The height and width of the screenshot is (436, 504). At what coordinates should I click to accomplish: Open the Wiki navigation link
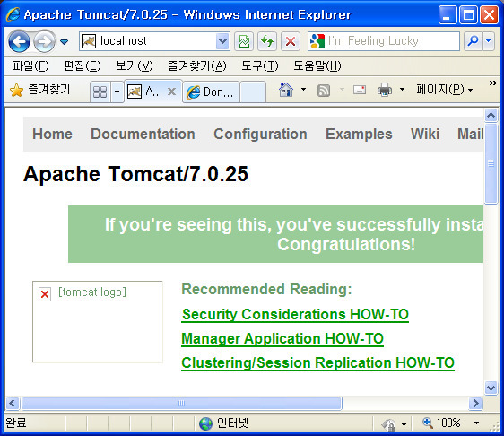click(425, 134)
